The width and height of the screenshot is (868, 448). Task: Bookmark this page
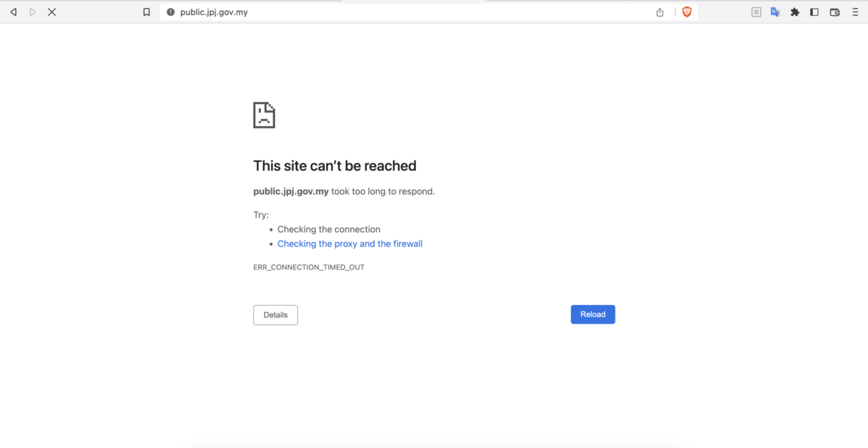pyautogui.click(x=146, y=12)
